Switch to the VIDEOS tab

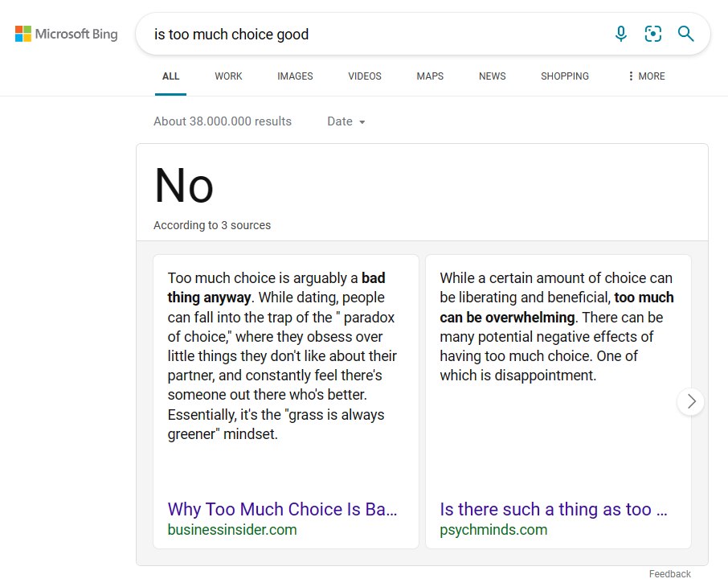click(x=365, y=76)
